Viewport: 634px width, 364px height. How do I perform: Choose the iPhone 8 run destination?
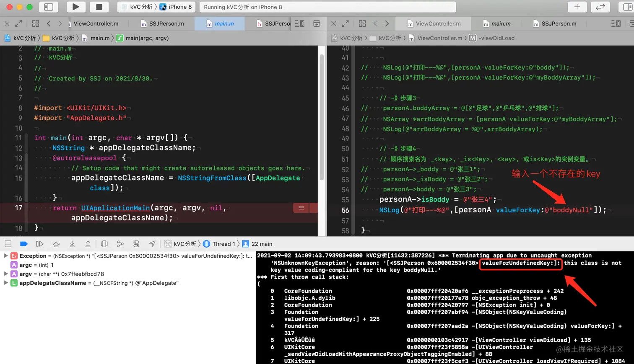click(x=176, y=7)
